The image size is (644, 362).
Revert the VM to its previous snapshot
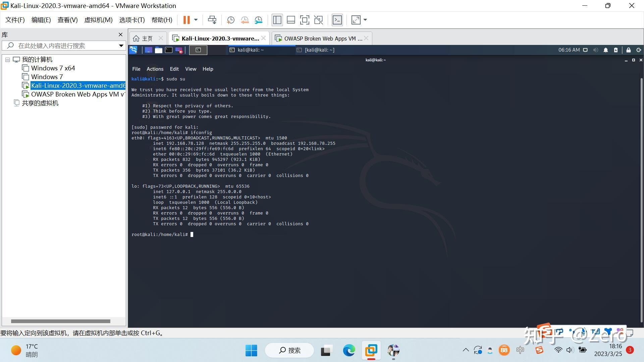pos(245,20)
